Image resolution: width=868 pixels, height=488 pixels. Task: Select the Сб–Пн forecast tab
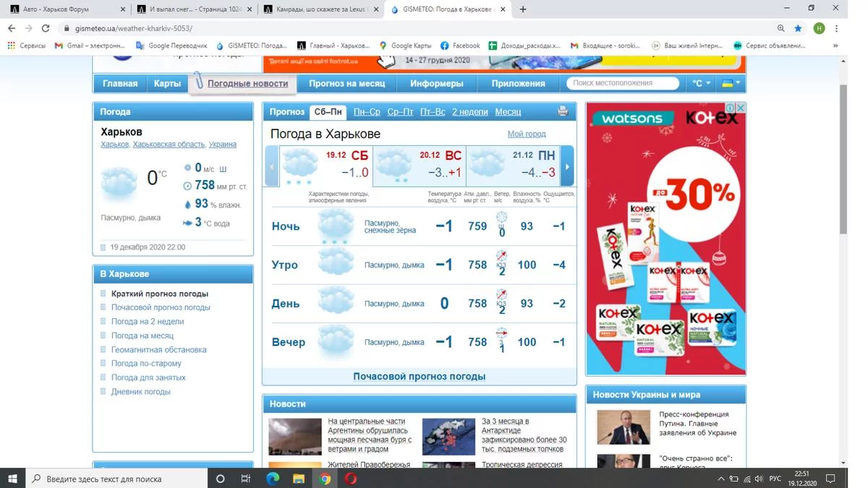[x=328, y=112]
